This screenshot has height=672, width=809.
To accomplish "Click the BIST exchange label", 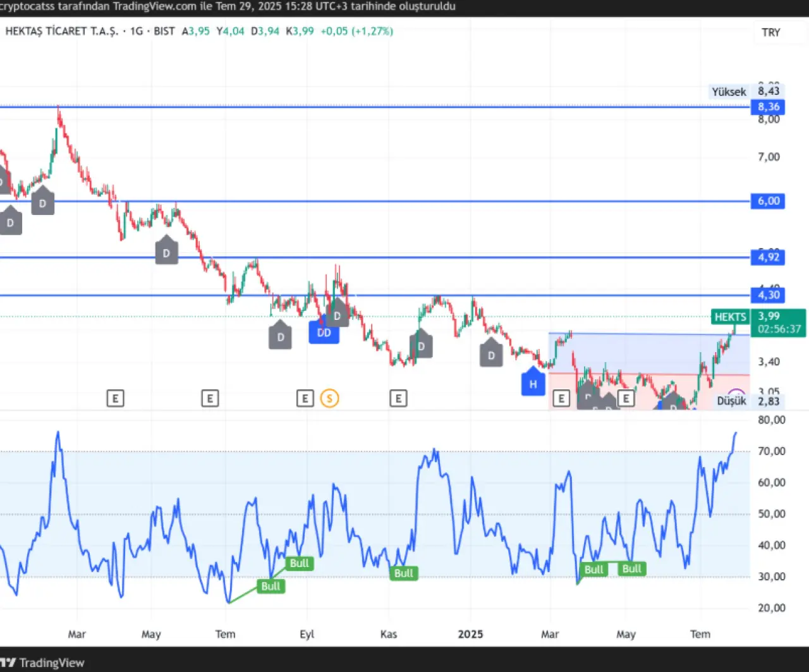I will pos(164,31).
